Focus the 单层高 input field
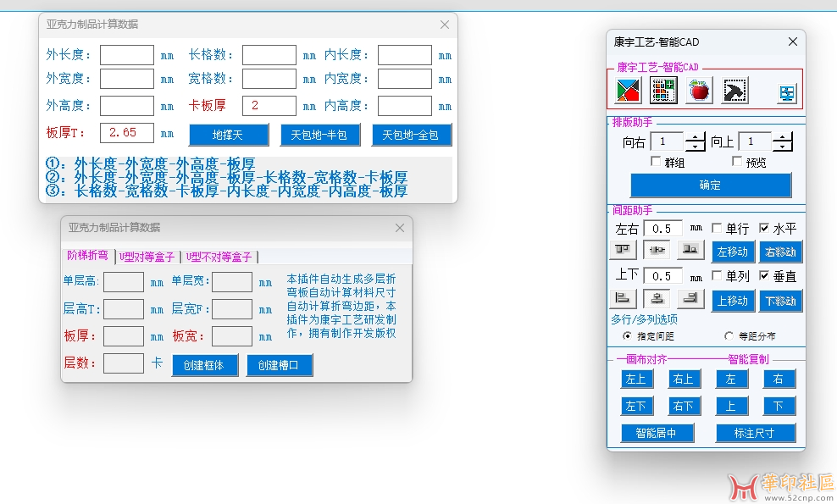Image resolution: width=837 pixels, height=504 pixels. [124, 282]
